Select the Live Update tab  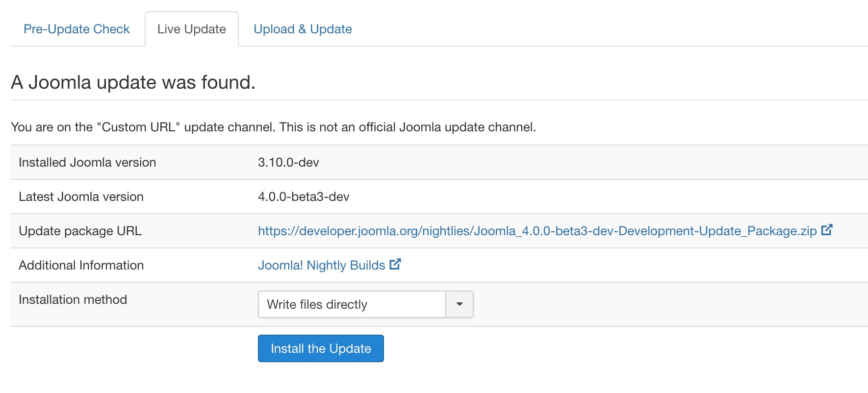(x=192, y=29)
